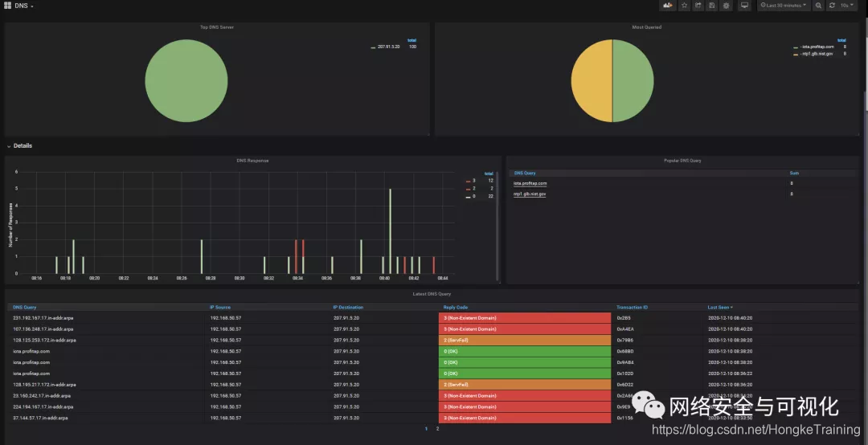Open the Last 30 minutes time picker

(784, 6)
